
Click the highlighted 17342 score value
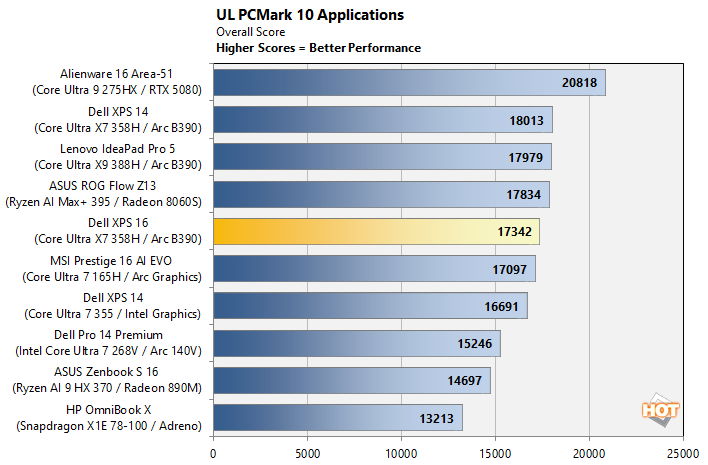pos(514,232)
